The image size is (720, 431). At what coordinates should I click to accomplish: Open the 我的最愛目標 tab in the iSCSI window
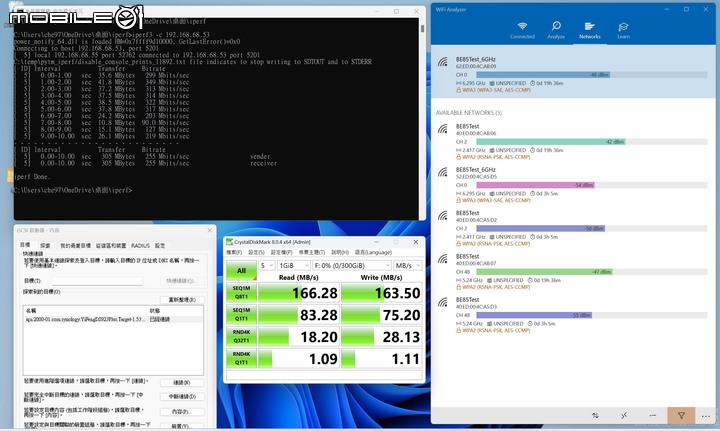tap(75, 246)
